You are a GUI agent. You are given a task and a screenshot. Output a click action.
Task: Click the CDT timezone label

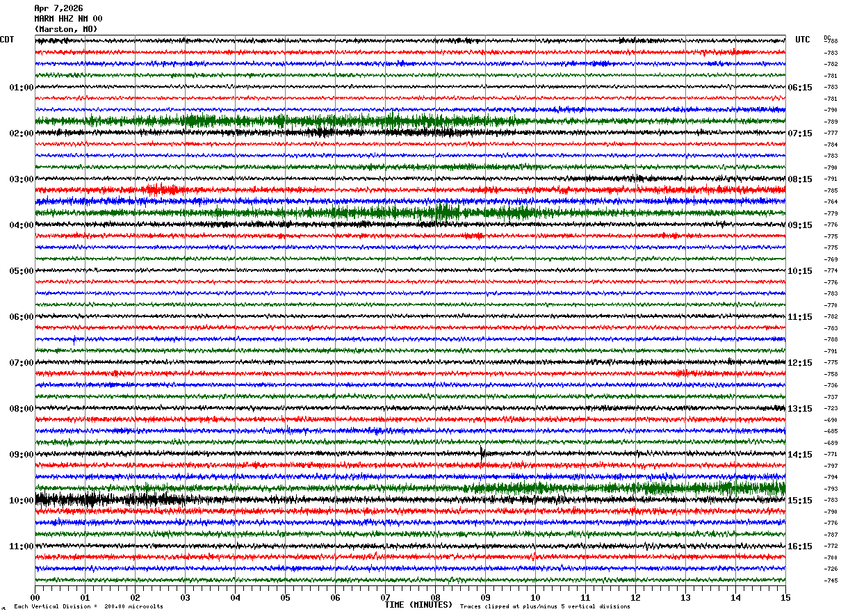tap(7, 40)
